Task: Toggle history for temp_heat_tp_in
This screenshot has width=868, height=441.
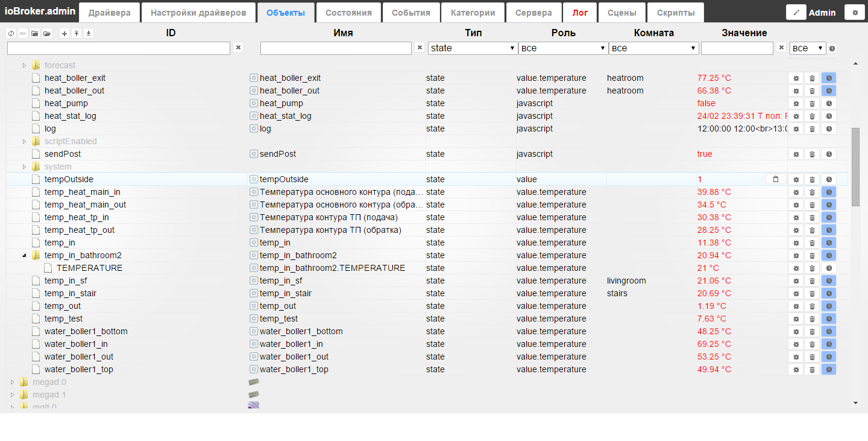Action: click(x=829, y=217)
